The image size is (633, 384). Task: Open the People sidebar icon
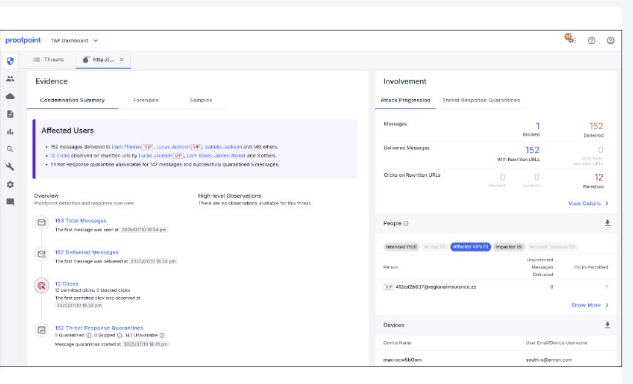click(10, 79)
